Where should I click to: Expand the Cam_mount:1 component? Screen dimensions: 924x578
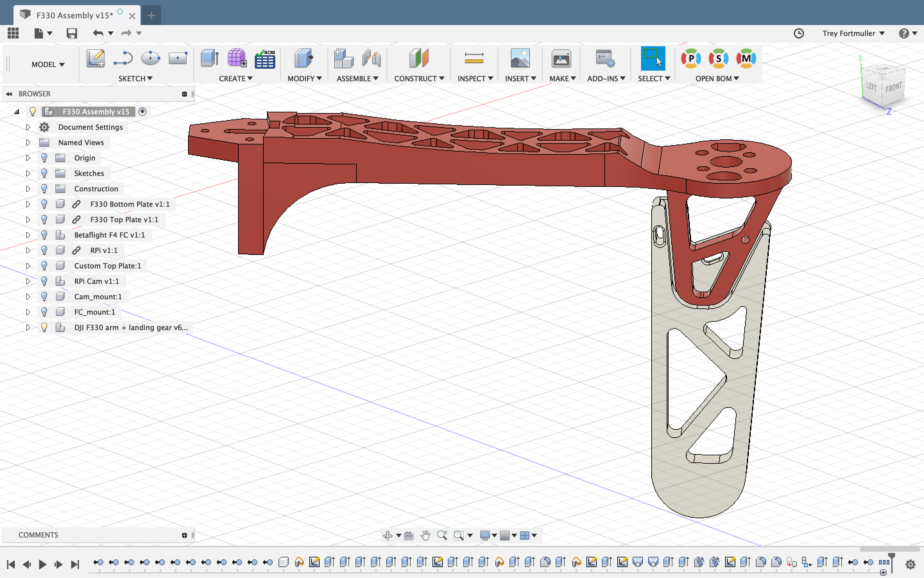coord(28,297)
